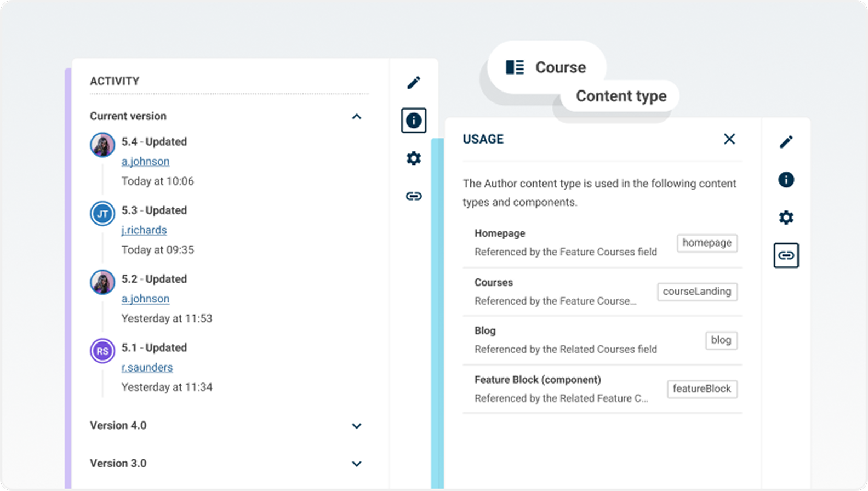Open the j.richards user link
The image size is (868, 491).
click(x=144, y=230)
